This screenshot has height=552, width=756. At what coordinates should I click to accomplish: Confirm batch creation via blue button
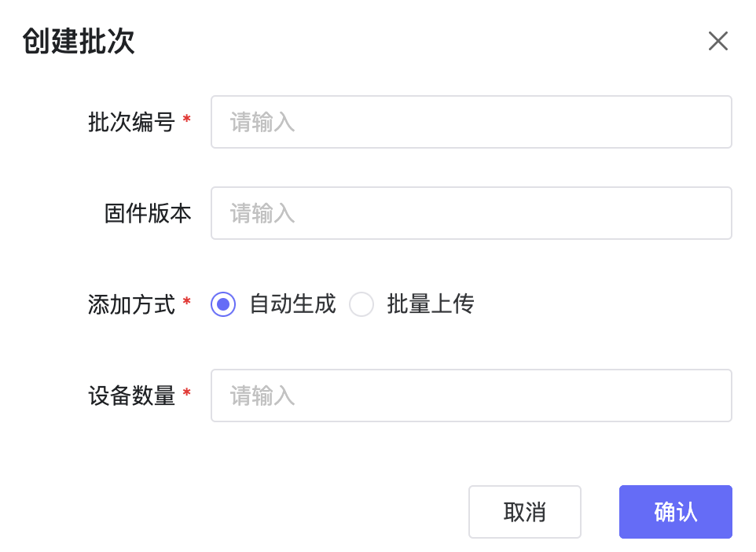pos(675,511)
